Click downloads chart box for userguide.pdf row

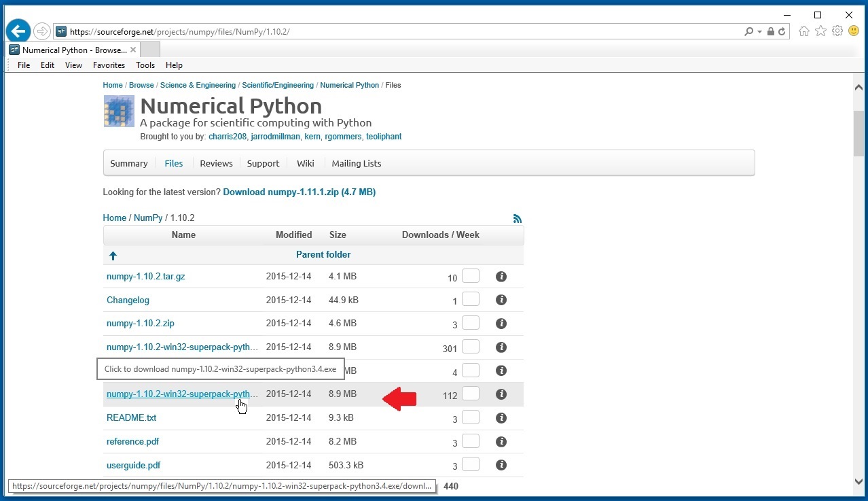click(x=471, y=464)
